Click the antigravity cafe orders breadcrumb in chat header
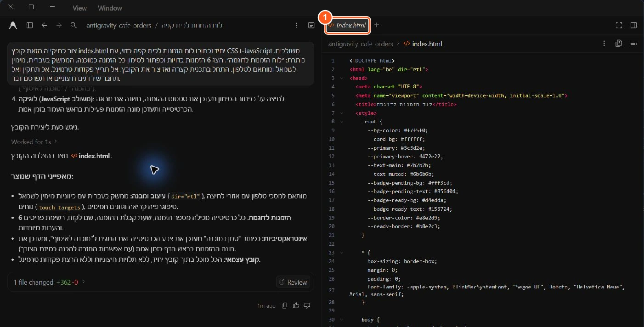The width and height of the screenshot is (644, 327). tap(119, 25)
